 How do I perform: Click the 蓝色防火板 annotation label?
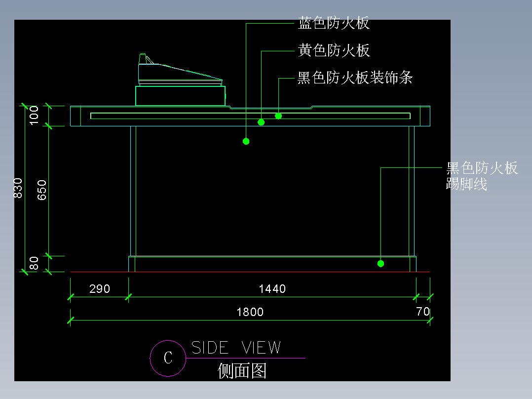pyautogui.click(x=334, y=23)
